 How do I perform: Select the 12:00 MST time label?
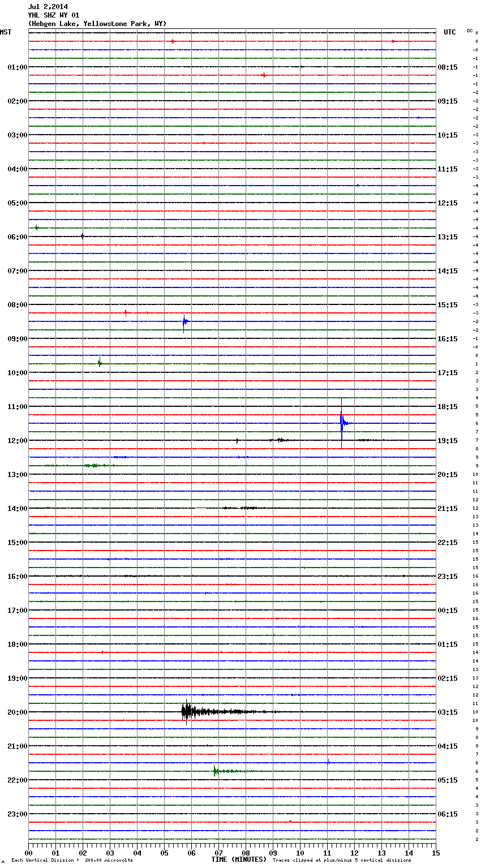click(18, 440)
